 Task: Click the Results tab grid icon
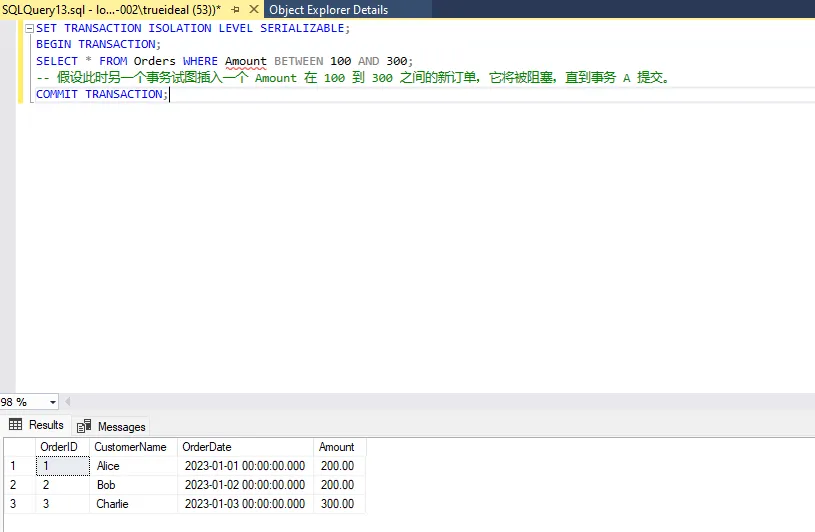[x=16, y=425]
